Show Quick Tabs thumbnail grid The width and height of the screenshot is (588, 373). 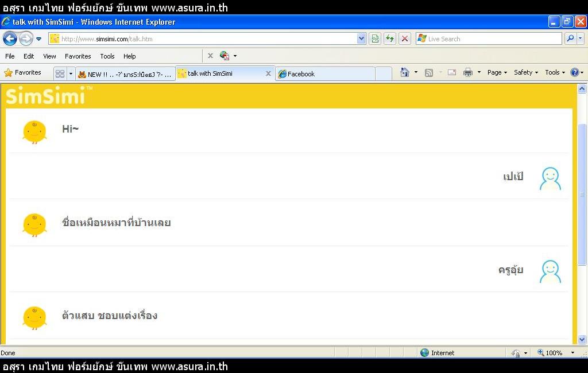(60, 73)
